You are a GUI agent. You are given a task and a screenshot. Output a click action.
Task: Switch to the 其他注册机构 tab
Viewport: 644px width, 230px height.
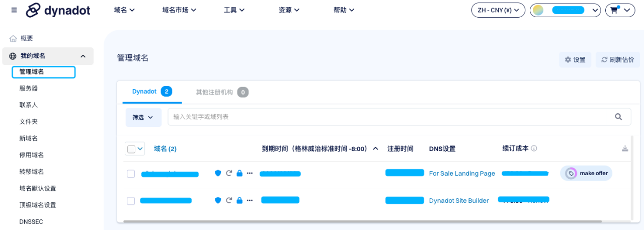[x=222, y=92]
